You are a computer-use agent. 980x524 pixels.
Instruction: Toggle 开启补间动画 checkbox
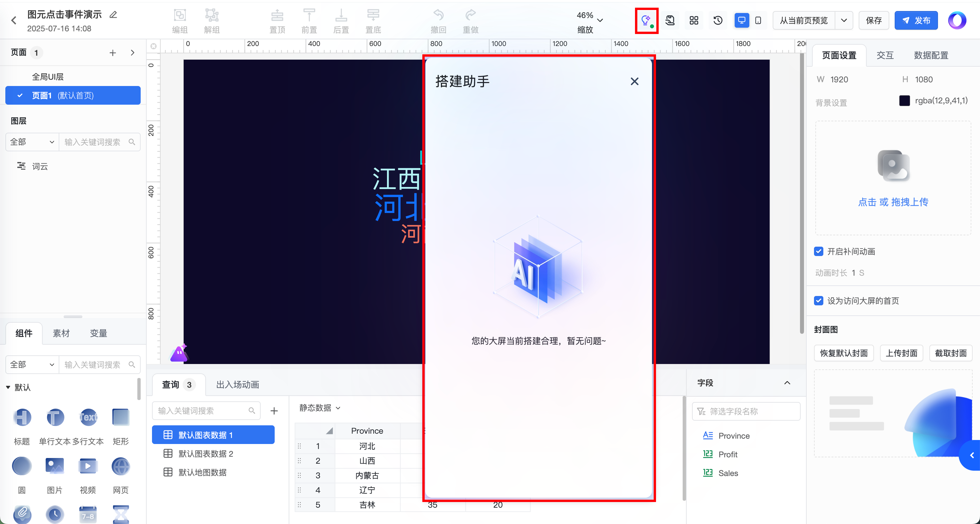819,252
